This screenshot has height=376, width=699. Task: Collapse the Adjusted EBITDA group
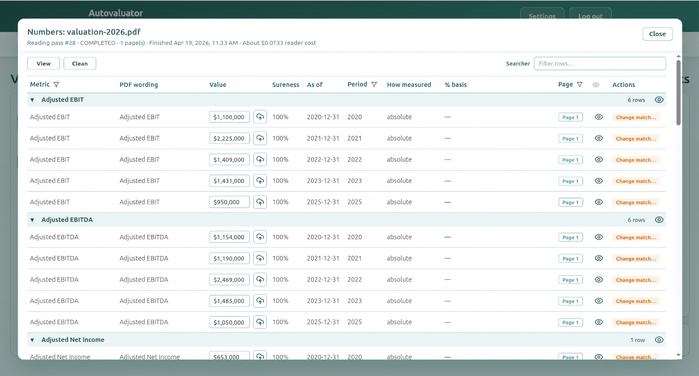point(32,220)
